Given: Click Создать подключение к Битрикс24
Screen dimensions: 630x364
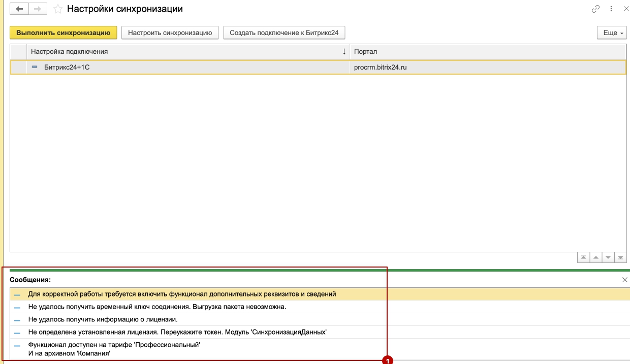Looking at the screenshot, I should click(x=284, y=33).
